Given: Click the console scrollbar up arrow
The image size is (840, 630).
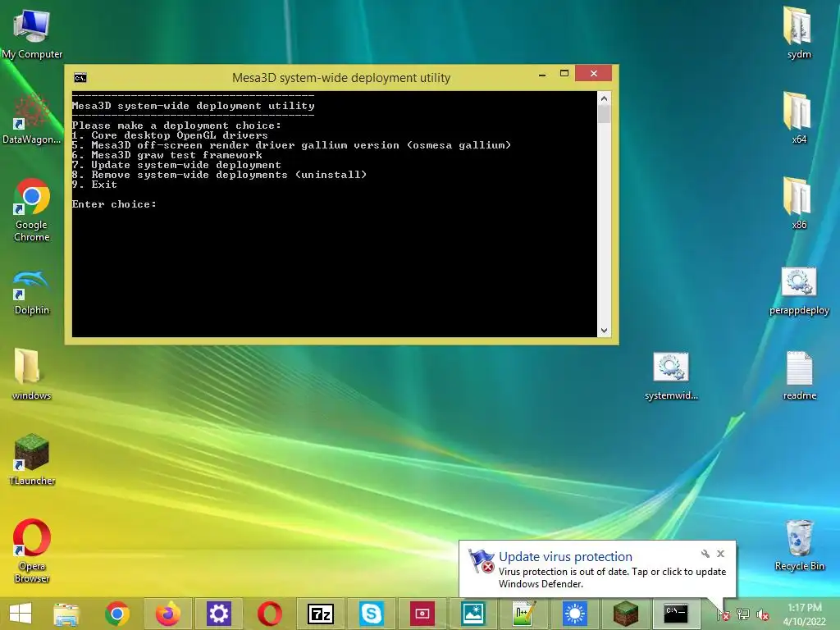Looking at the screenshot, I should click(605, 98).
